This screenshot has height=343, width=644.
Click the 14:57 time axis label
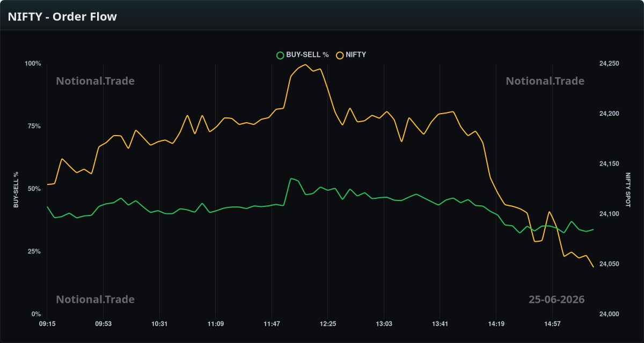[x=552, y=324]
